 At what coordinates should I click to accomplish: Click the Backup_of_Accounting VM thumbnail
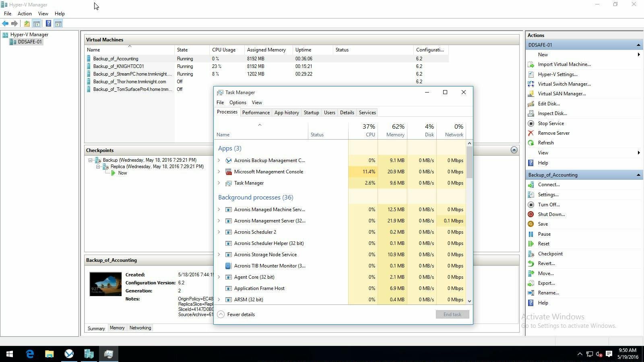click(105, 284)
